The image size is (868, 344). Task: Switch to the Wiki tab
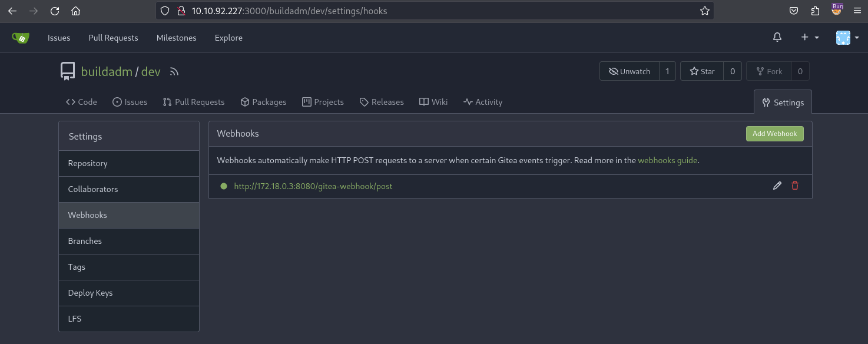(x=433, y=102)
